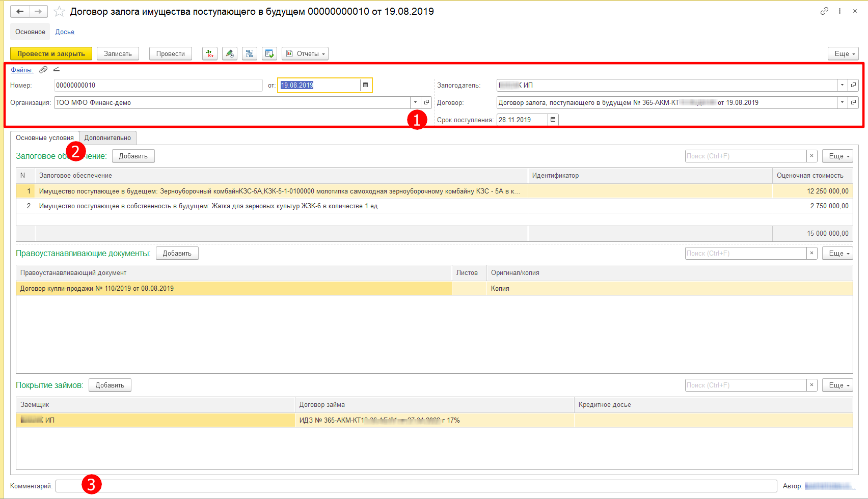This screenshot has width=868, height=499.
Task: Open the Организация record in new form
Action: pyautogui.click(x=427, y=102)
